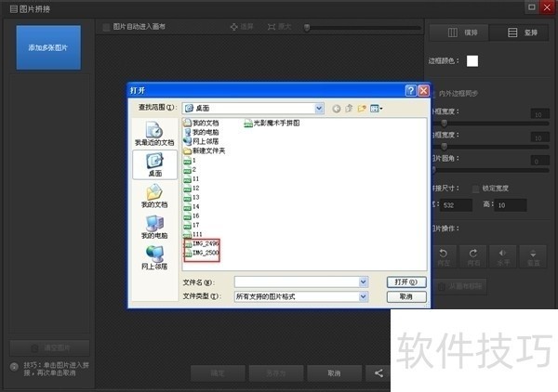Expand the 文件名 dropdown arrow
The width and height of the screenshot is (558, 392).
pos(364,282)
